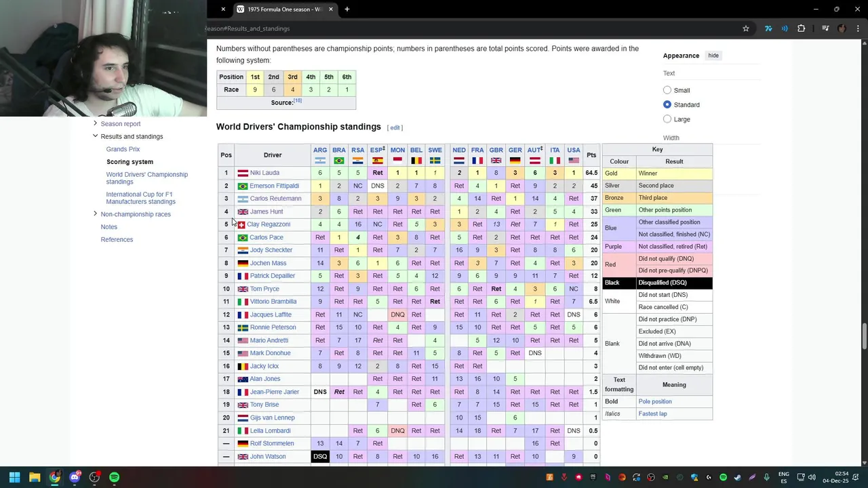The image size is (868, 488).
Task: Open the James Hunt driver link
Action: click(x=267, y=211)
